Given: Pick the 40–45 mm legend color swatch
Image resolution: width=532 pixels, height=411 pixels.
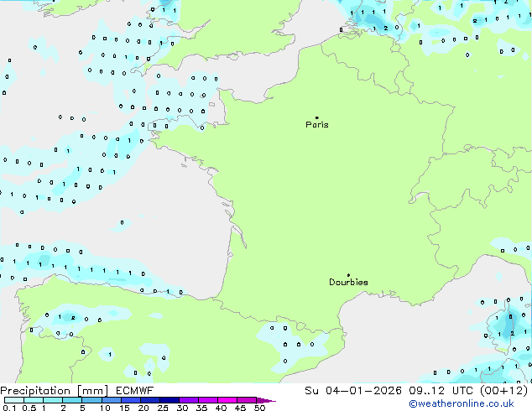Looking at the screenshot, I should click(x=227, y=400).
